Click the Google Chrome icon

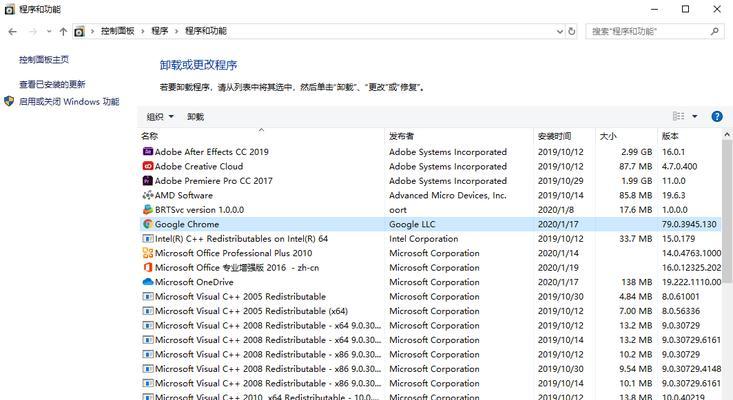[148, 224]
